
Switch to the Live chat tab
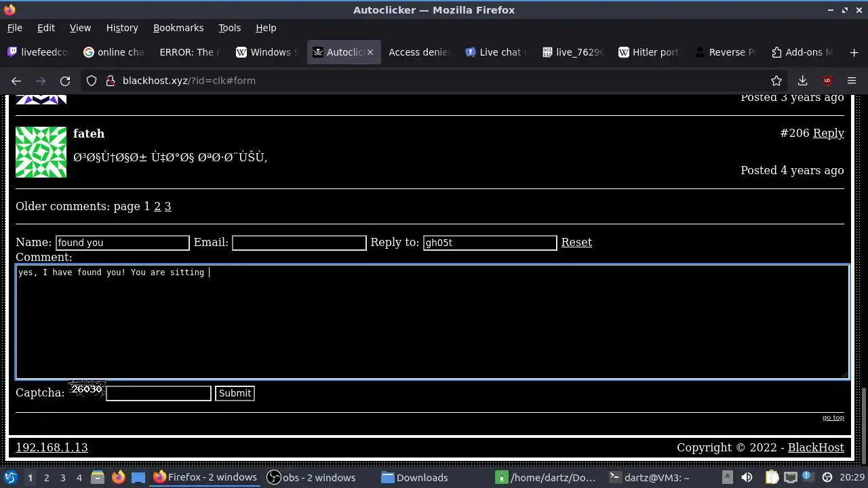496,52
